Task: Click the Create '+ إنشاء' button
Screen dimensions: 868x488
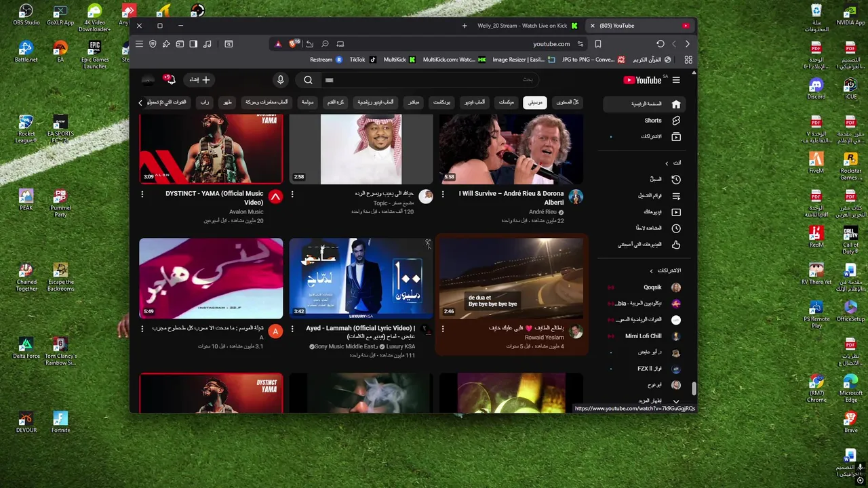Action: [x=200, y=80]
